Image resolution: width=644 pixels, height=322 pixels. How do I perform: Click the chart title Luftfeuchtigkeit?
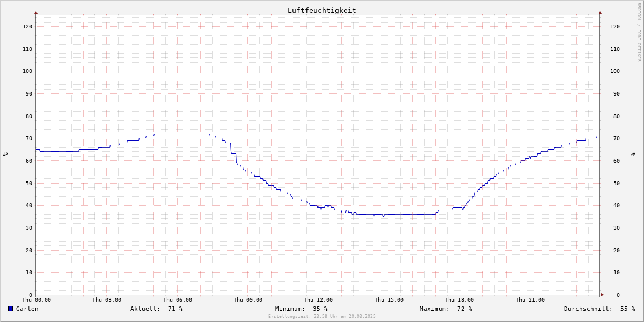click(321, 11)
